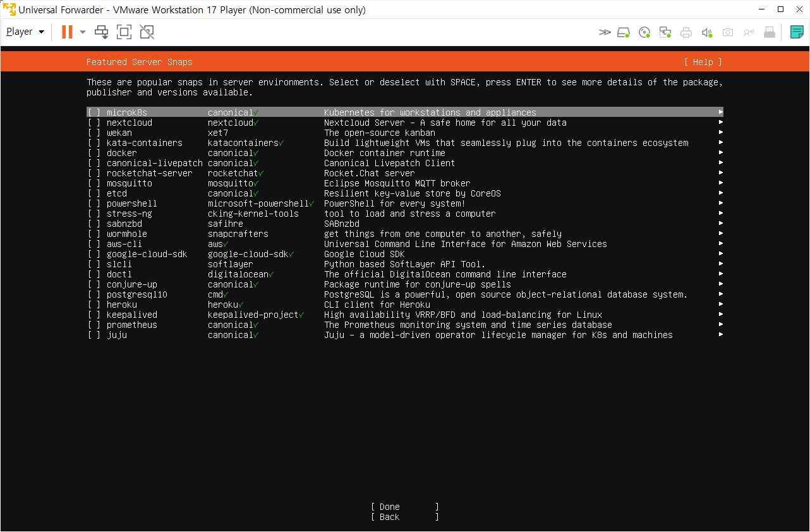Expand details arrow for conjure-up row

[x=721, y=284]
